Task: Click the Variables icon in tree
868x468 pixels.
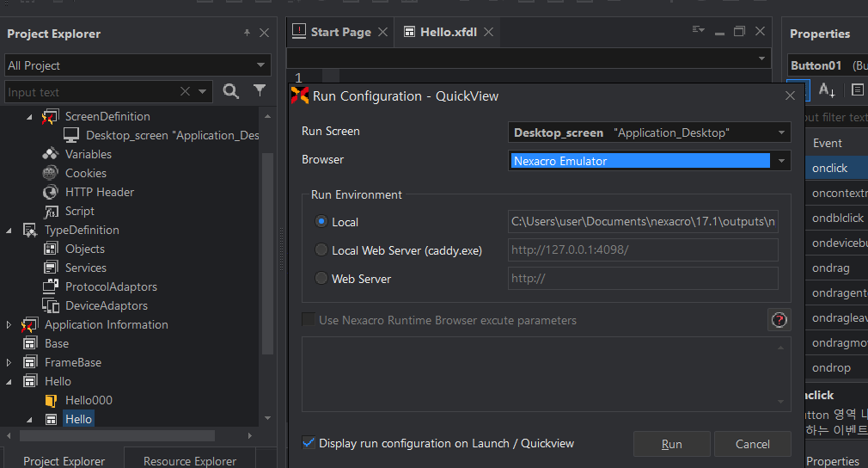Action: (51, 154)
